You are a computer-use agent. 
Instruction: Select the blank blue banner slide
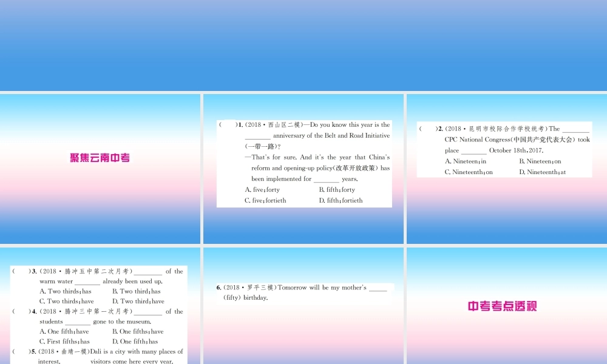tap(303, 45)
